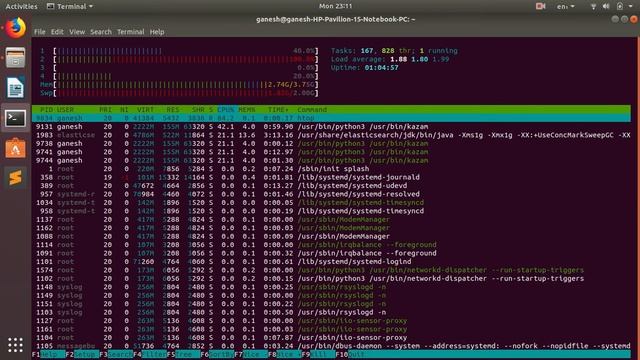
Task: Open the Help menu
Action: click(x=157, y=32)
